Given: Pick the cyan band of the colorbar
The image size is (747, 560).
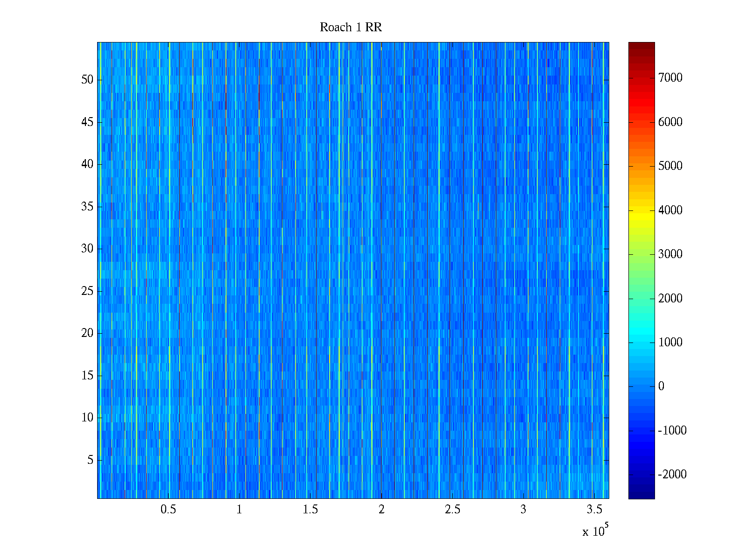Looking at the screenshot, I should click(x=641, y=334).
